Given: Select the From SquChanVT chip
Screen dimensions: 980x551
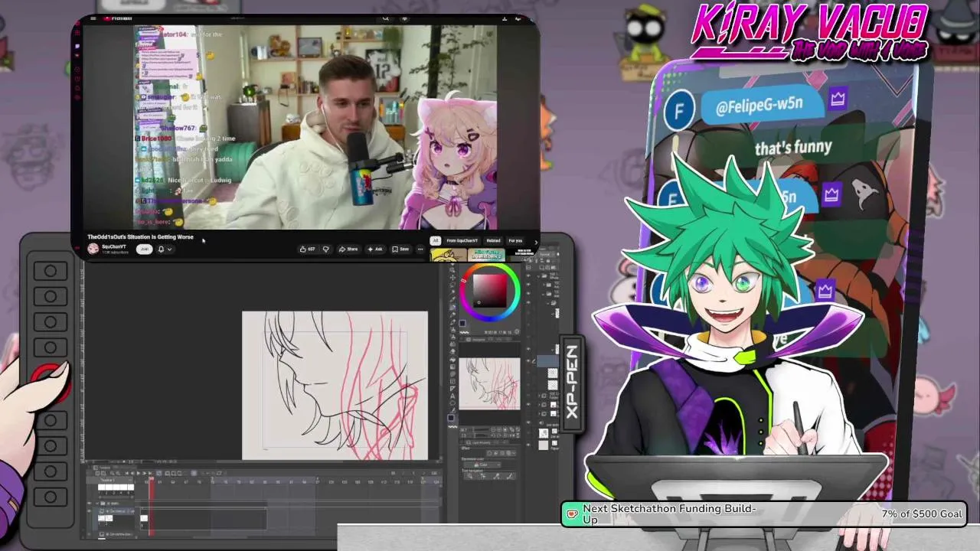Looking at the screenshot, I should (x=462, y=241).
